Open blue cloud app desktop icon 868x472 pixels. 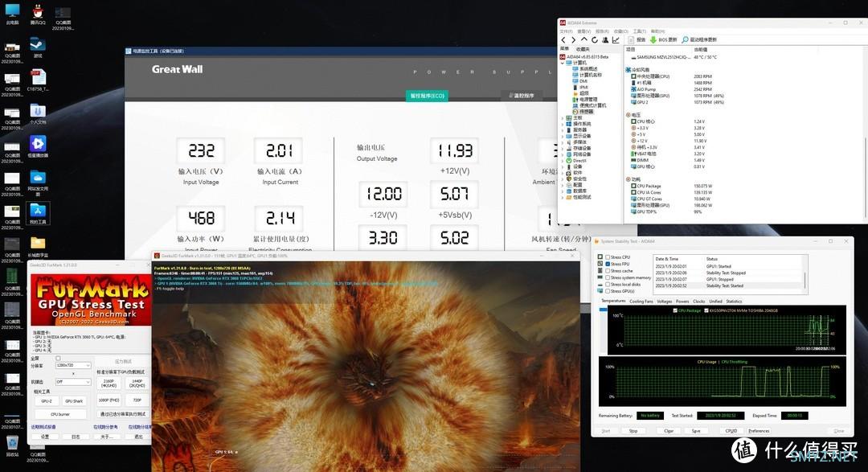click(38, 177)
